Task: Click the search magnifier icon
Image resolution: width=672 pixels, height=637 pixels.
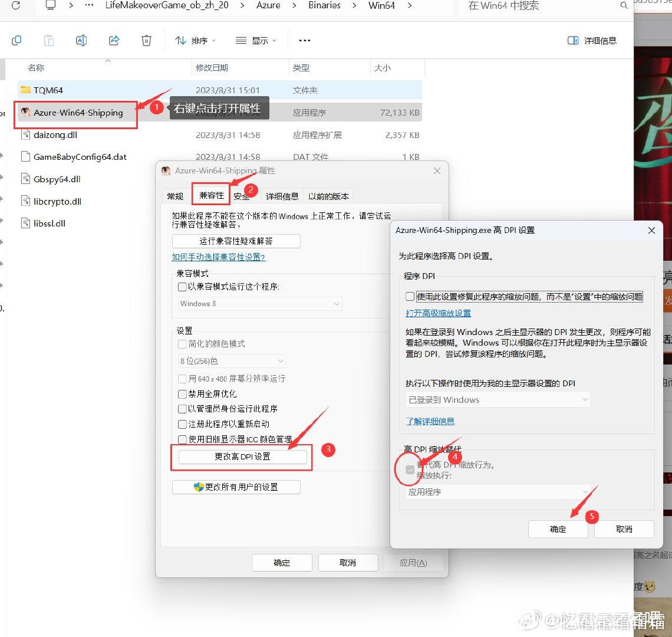Action: click(624, 5)
